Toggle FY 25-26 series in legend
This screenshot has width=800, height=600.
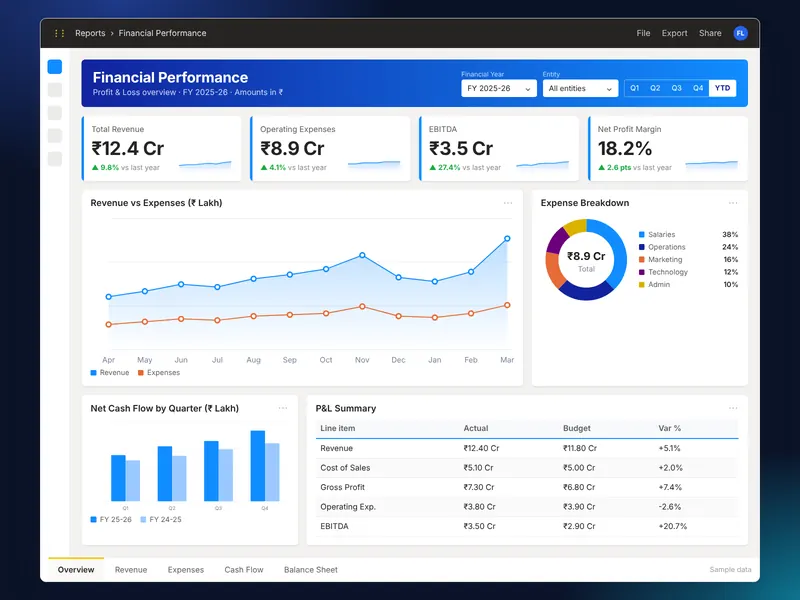point(111,519)
